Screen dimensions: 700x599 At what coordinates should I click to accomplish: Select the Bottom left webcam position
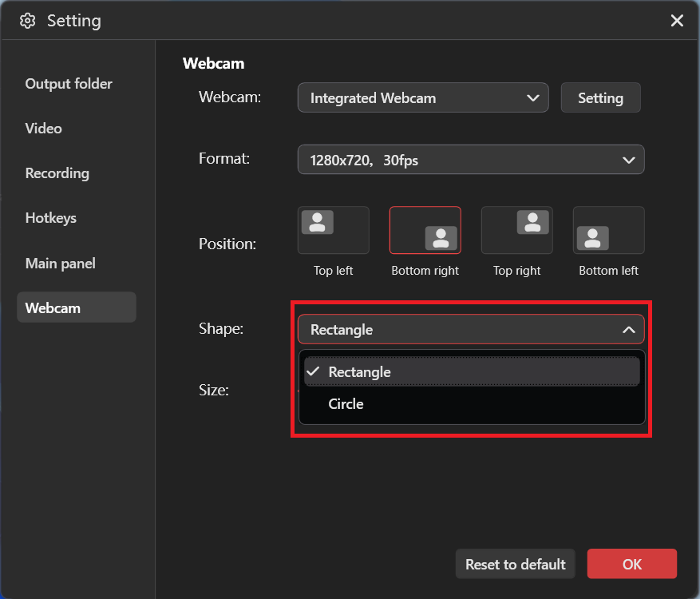pyautogui.click(x=608, y=230)
